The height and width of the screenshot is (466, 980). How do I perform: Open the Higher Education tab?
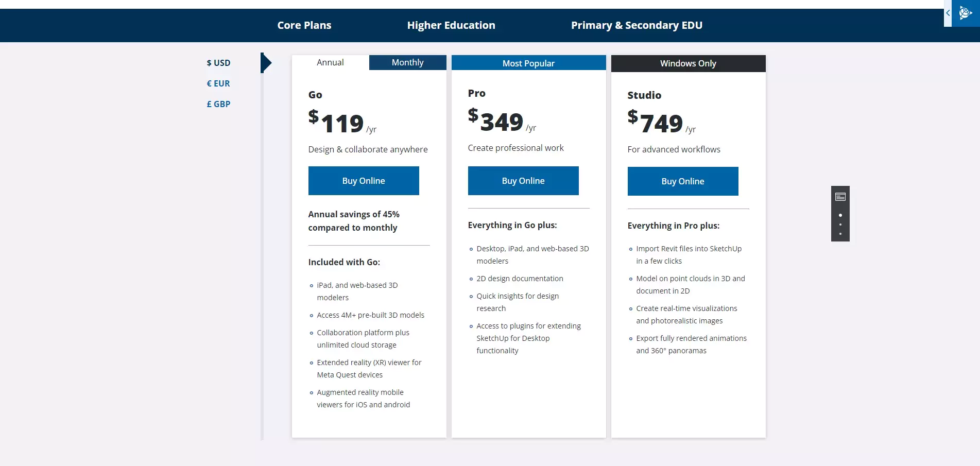[451, 25]
